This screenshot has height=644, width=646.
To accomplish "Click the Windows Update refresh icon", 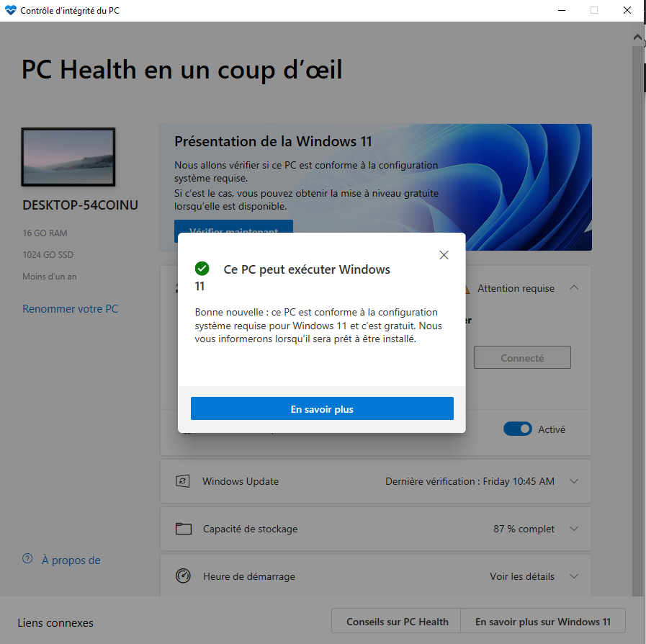I will click(182, 480).
